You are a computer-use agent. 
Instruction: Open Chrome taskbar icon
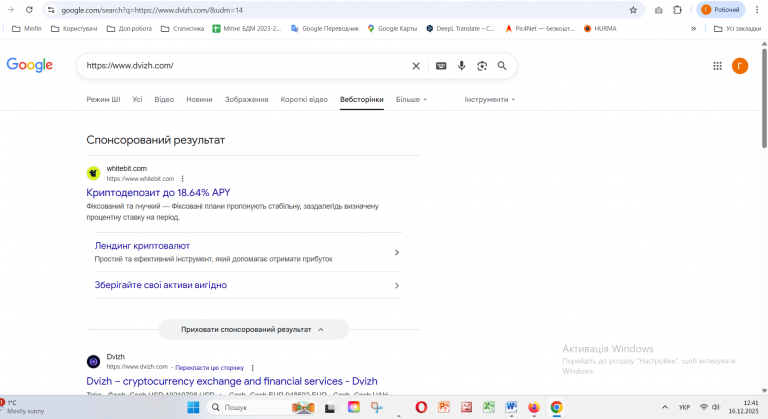pos(556,407)
